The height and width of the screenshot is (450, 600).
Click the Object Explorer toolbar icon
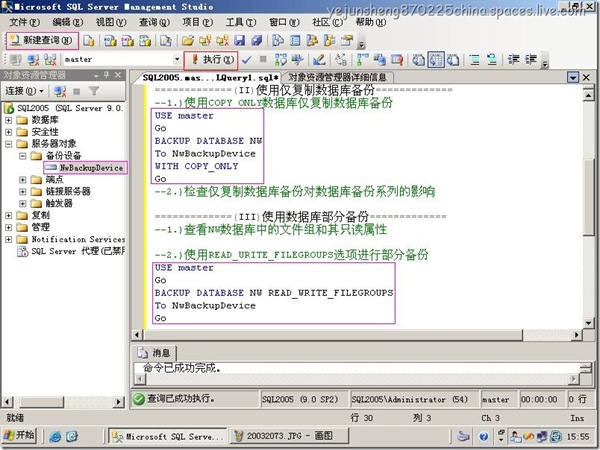[x=312, y=41]
